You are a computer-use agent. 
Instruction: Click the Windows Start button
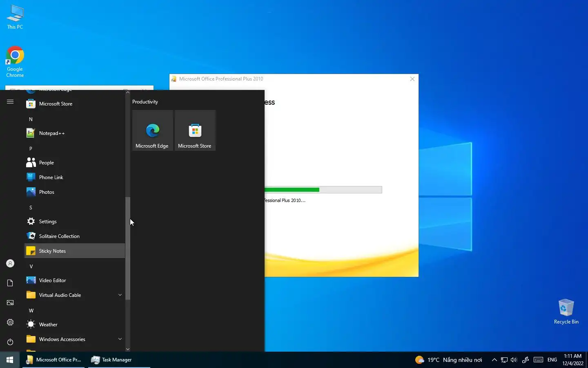10,360
